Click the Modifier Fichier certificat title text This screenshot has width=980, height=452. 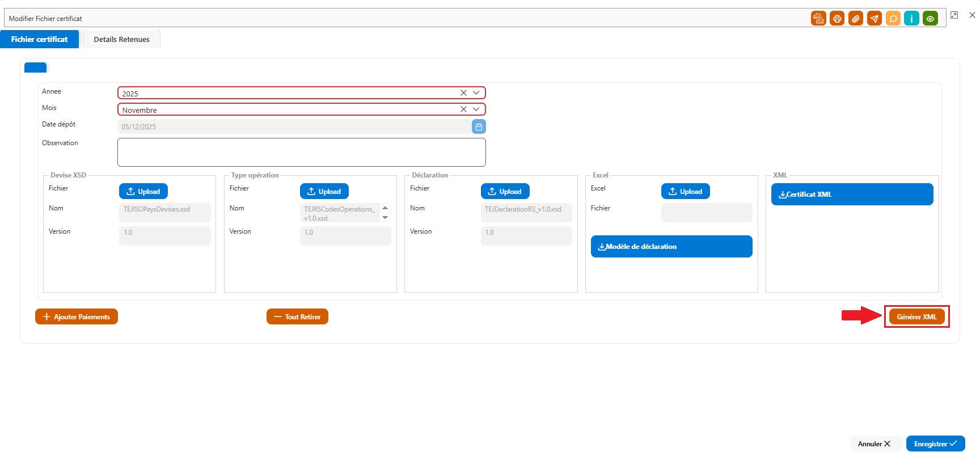45,19
